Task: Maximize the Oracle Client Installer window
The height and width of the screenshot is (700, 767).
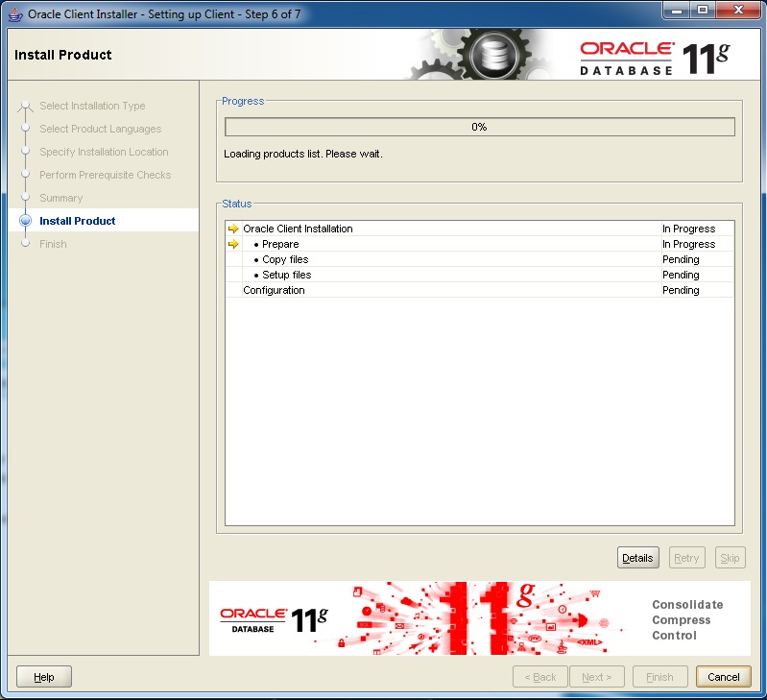Action: [703, 11]
